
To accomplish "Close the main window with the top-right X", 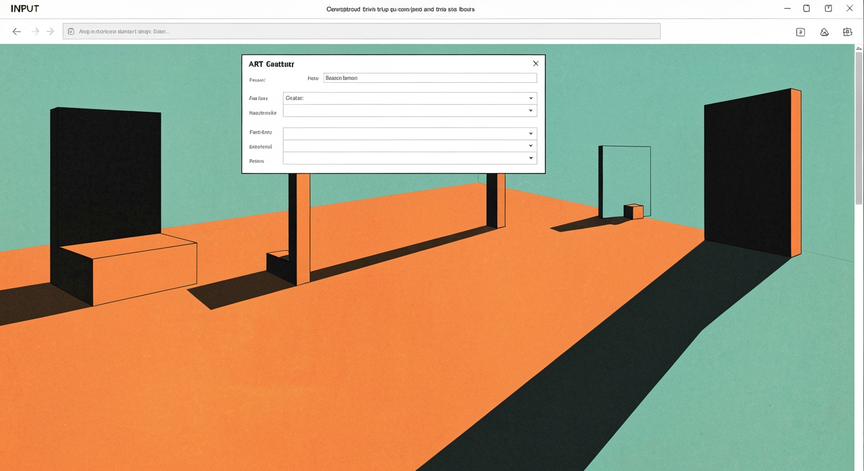I will pyautogui.click(x=850, y=8).
